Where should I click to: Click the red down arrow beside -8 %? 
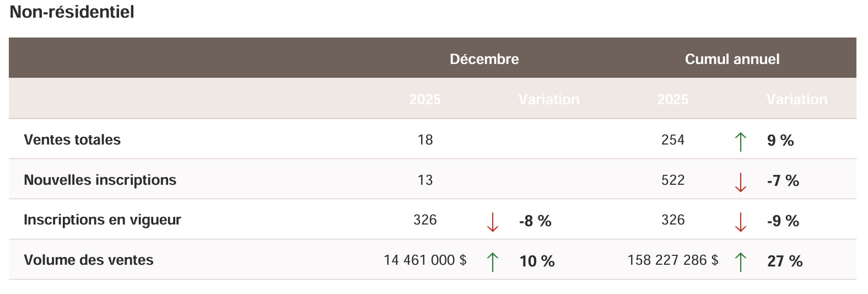[x=493, y=222]
